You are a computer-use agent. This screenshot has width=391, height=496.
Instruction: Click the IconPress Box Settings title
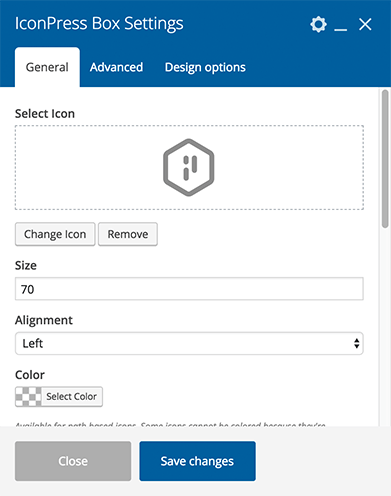99,24
